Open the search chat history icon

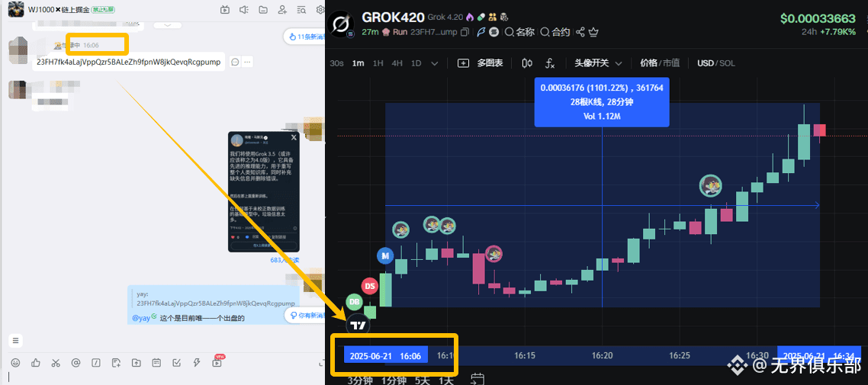[301, 9]
